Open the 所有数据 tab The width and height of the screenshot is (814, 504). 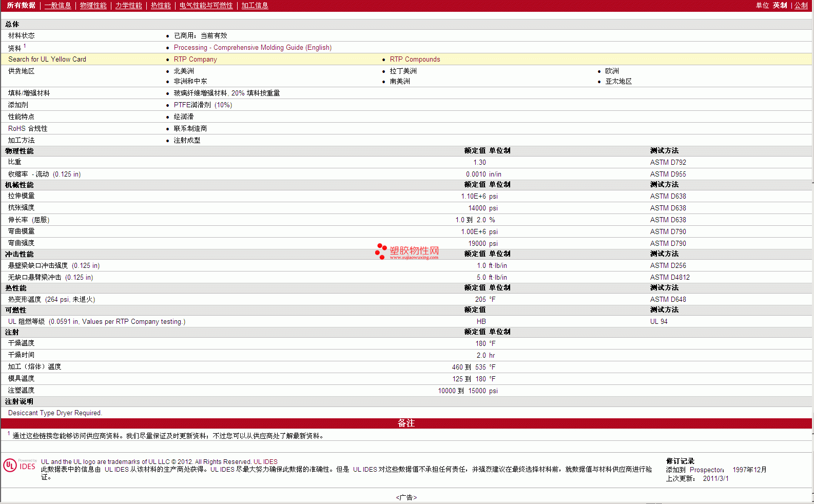(21, 5)
